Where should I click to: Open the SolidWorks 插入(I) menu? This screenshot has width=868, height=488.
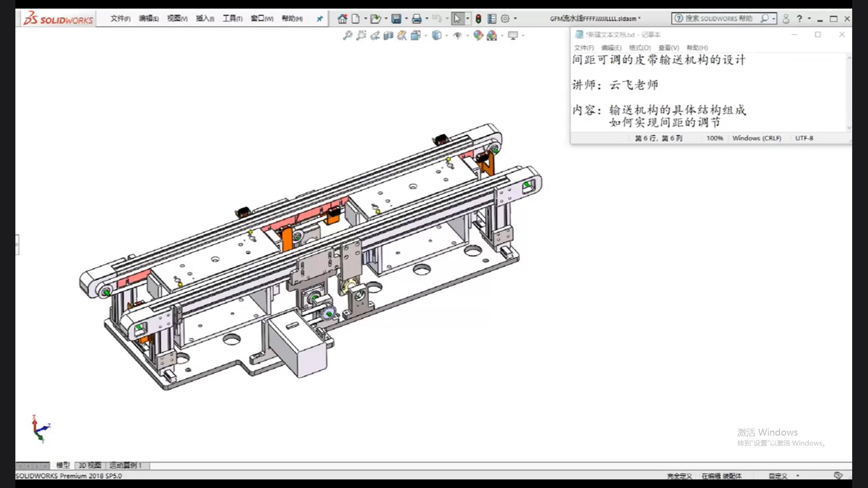pos(205,19)
